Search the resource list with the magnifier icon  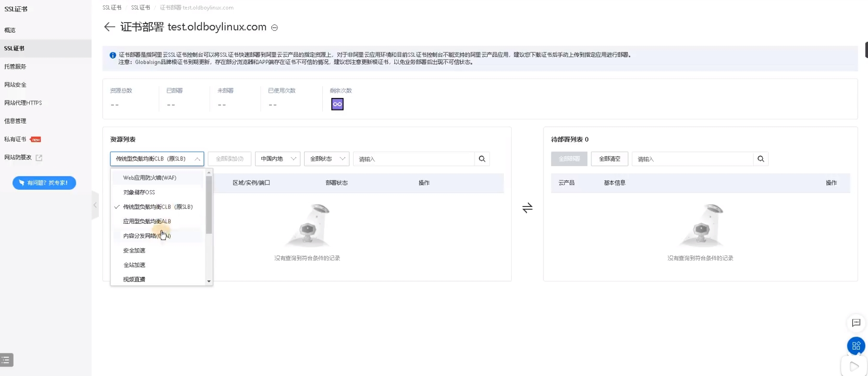[482, 159]
